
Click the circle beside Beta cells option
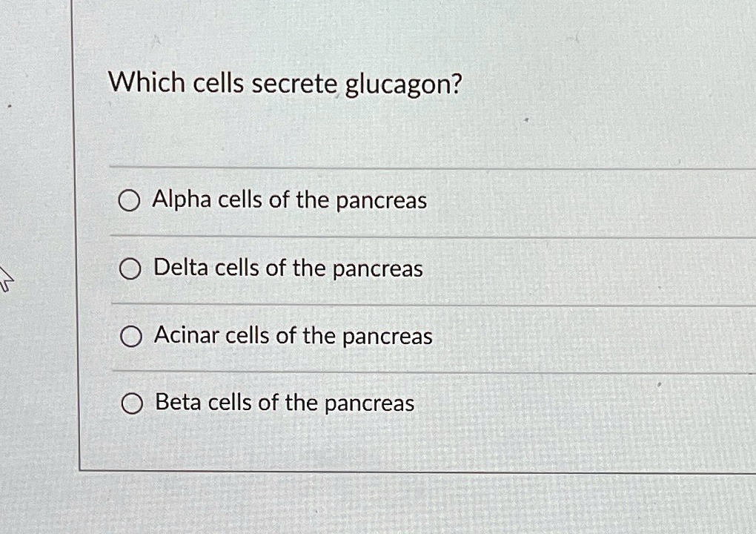132,403
